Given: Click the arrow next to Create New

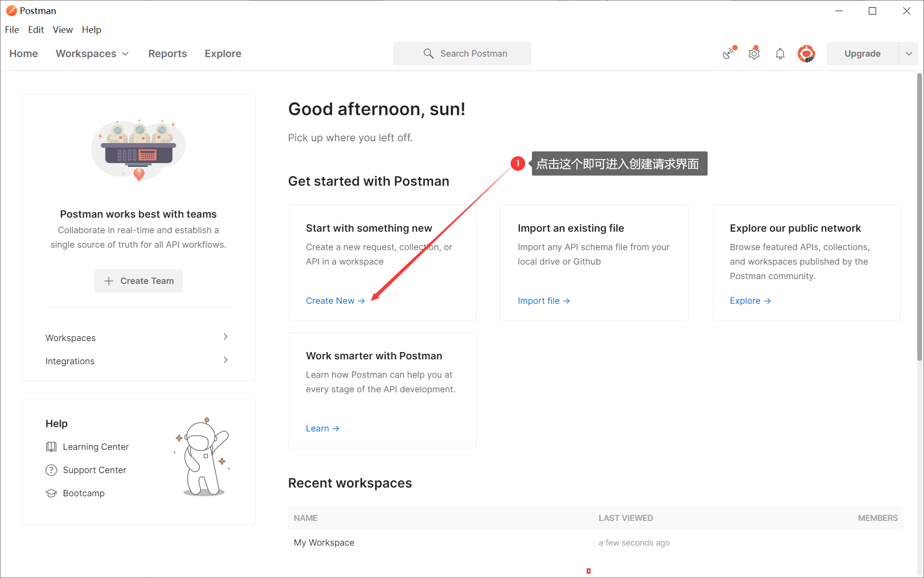Looking at the screenshot, I should [x=362, y=301].
